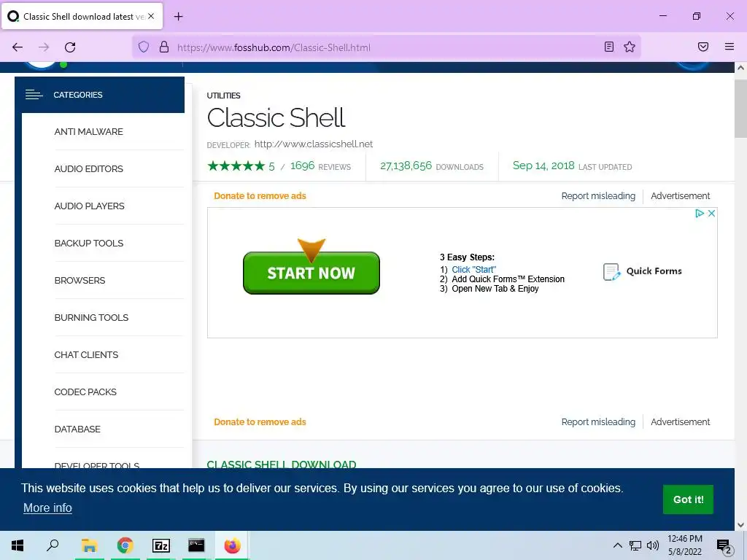747x560 pixels.
Task: Open the 1696 reviews link
Action: [320, 166]
